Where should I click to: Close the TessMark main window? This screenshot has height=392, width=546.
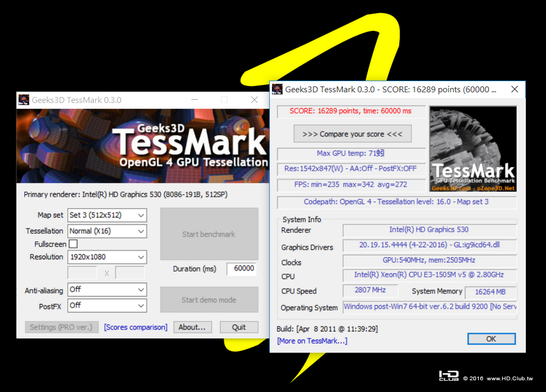click(x=254, y=100)
